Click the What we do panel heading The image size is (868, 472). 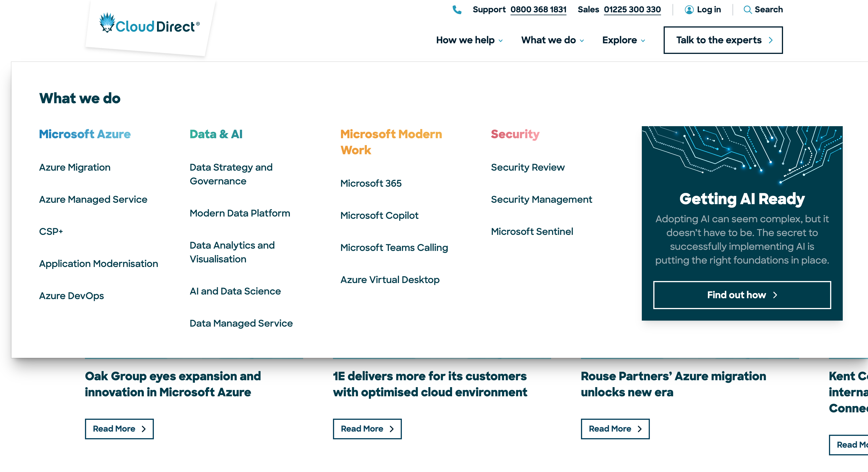point(80,98)
